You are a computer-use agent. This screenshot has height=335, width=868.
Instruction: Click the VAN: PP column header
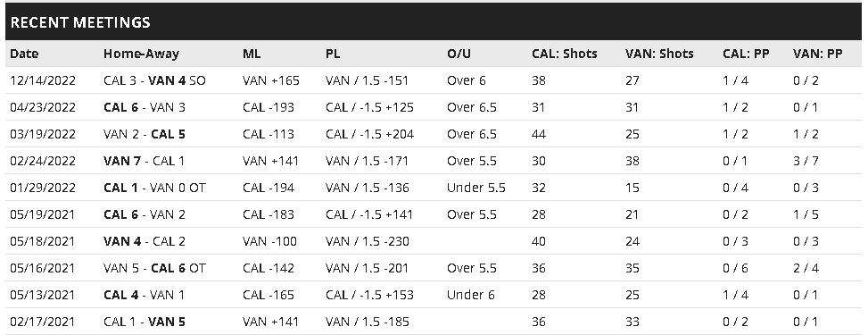tap(818, 54)
